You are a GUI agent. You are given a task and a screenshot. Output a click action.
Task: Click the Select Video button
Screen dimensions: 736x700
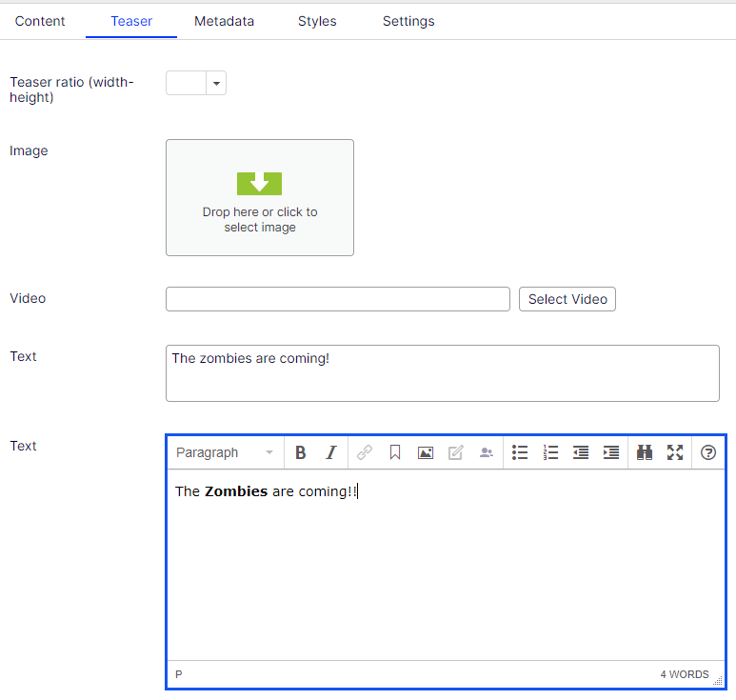pyautogui.click(x=567, y=299)
